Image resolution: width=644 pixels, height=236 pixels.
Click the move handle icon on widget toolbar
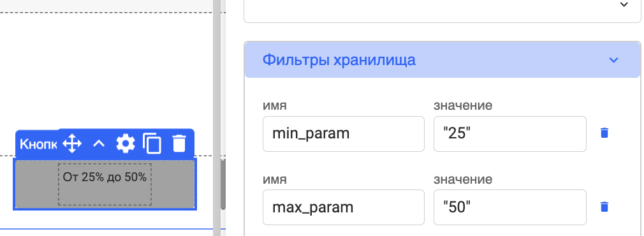[72, 144]
